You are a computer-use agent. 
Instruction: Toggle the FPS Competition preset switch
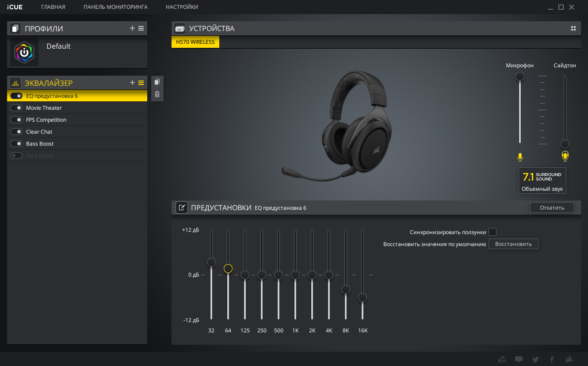[16, 119]
